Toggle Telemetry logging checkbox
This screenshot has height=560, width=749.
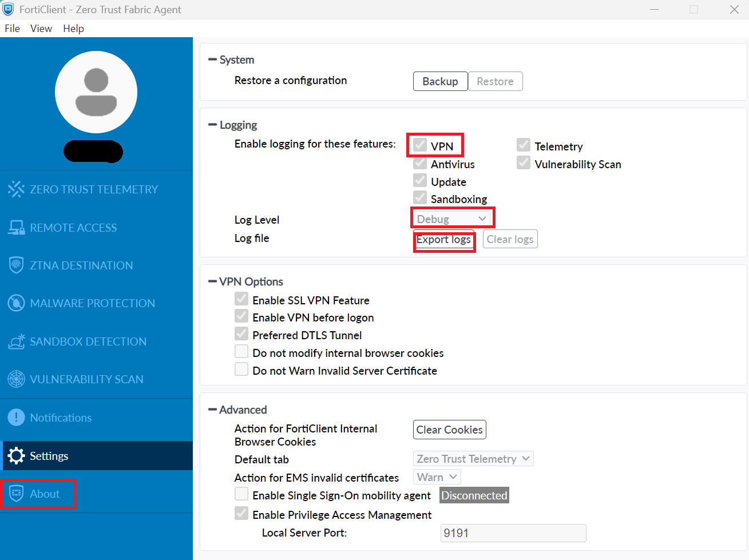[x=524, y=145]
